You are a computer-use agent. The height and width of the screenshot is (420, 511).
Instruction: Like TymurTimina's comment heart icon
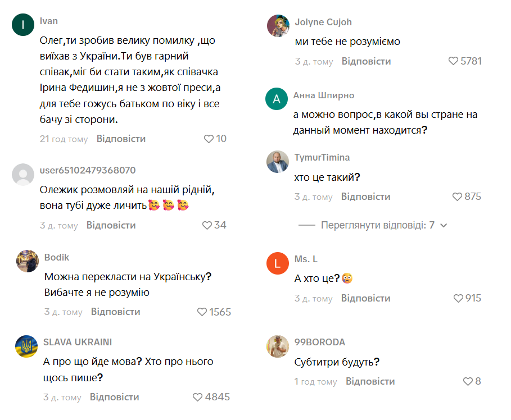[458, 197]
